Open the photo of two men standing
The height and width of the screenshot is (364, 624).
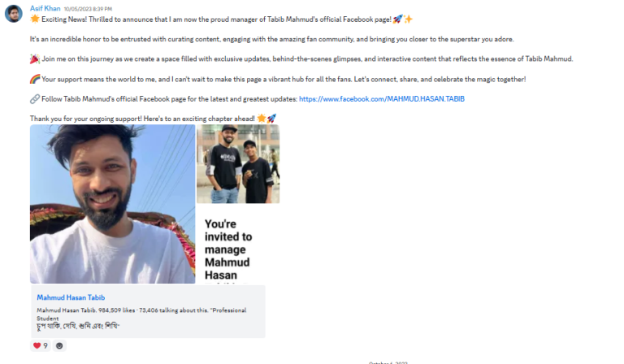pos(238,164)
